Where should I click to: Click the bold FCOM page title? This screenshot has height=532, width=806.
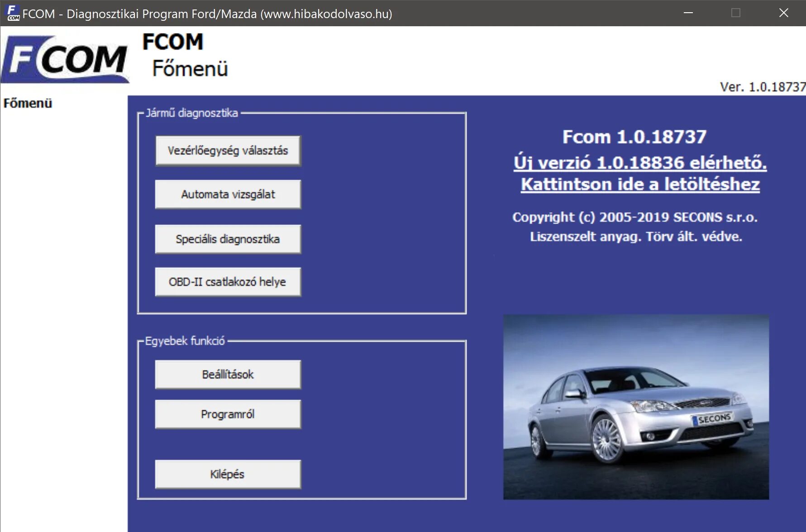coord(173,42)
